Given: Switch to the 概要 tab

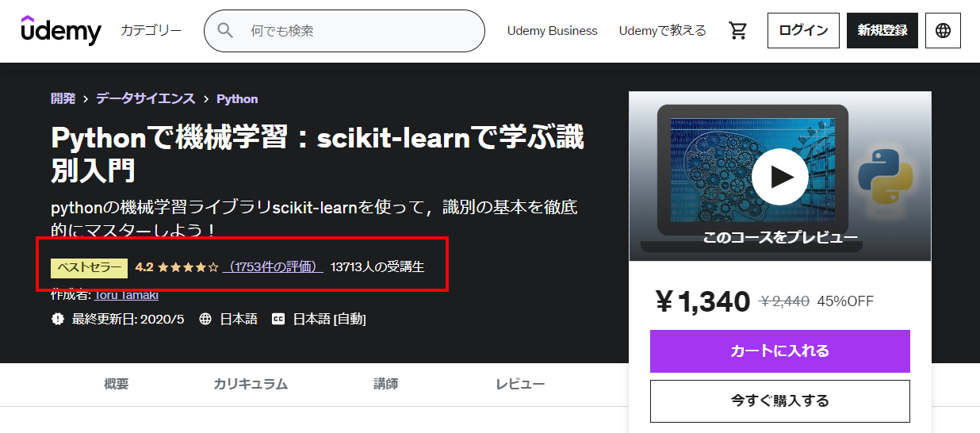Looking at the screenshot, I should [117, 385].
